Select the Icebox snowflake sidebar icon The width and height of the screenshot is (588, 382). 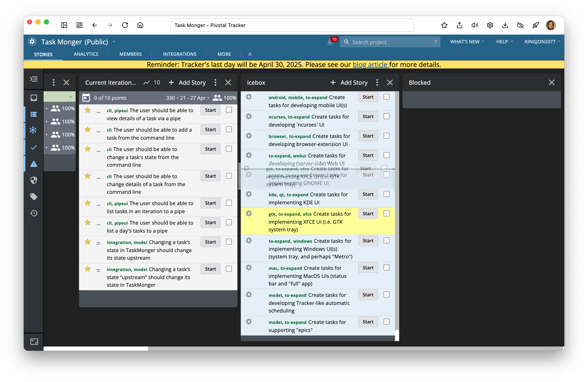[x=33, y=130]
